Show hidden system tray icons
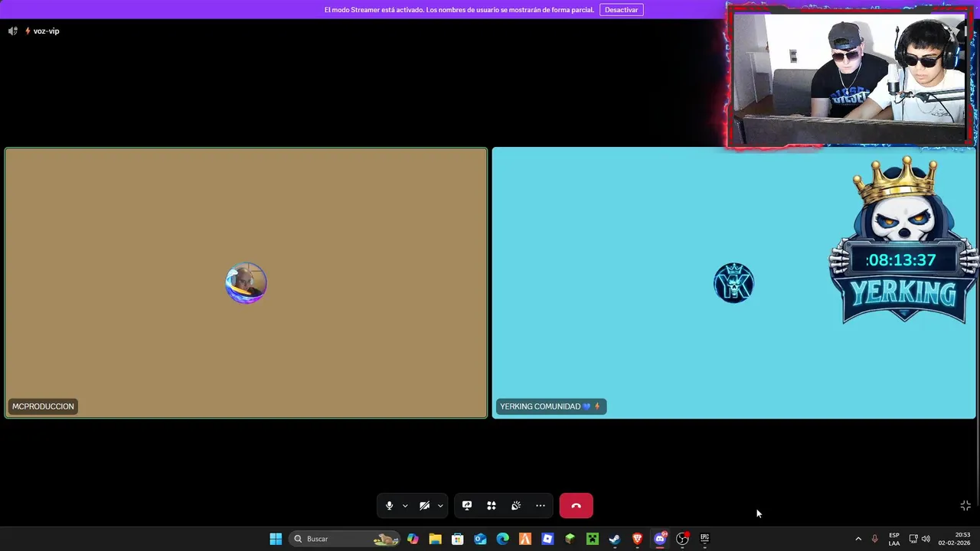 coord(858,539)
